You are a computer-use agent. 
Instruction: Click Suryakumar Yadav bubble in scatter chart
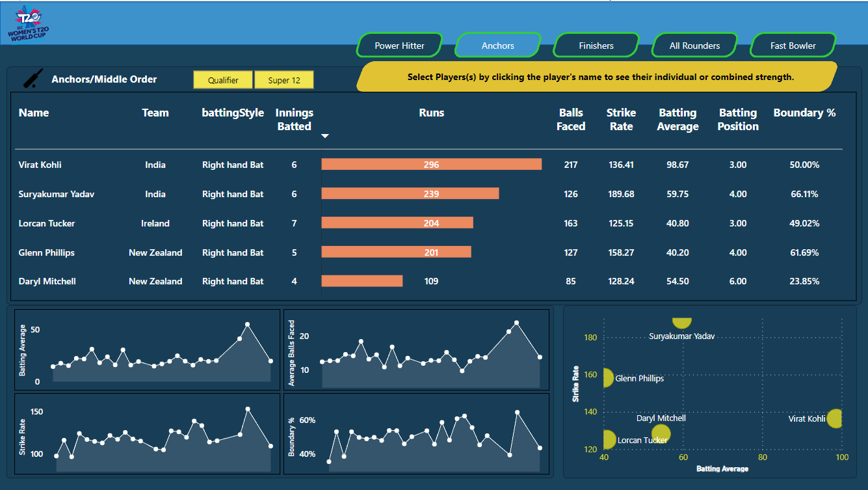(x=681, y=322)
